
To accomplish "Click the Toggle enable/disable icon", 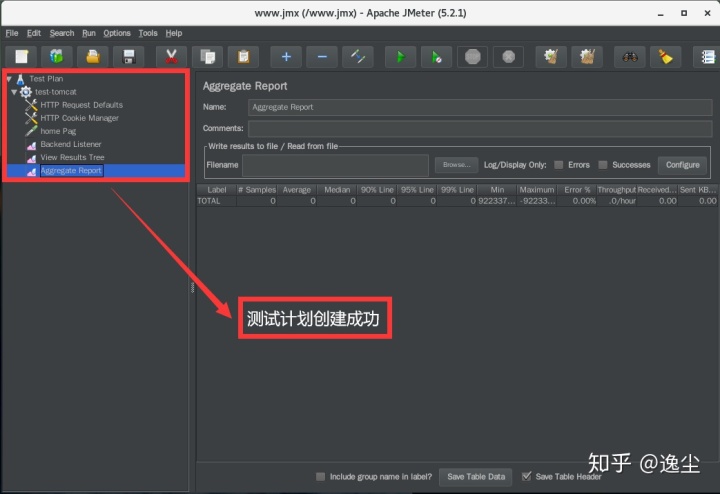I will pos(358,57).
